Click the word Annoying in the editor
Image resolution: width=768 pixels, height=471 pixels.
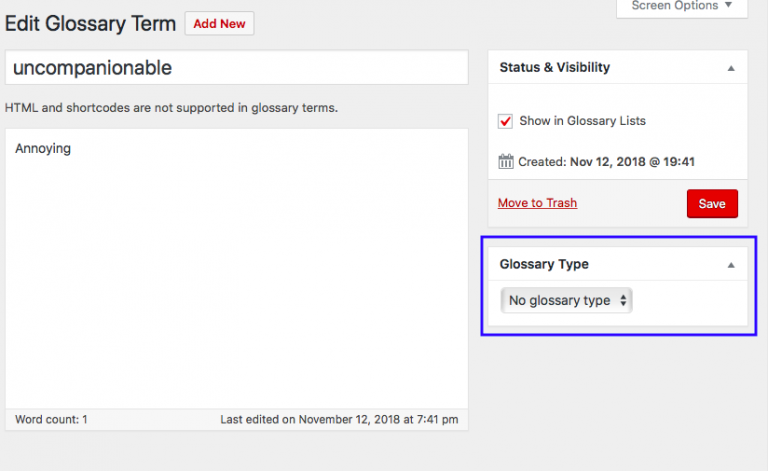pos(43,149)
